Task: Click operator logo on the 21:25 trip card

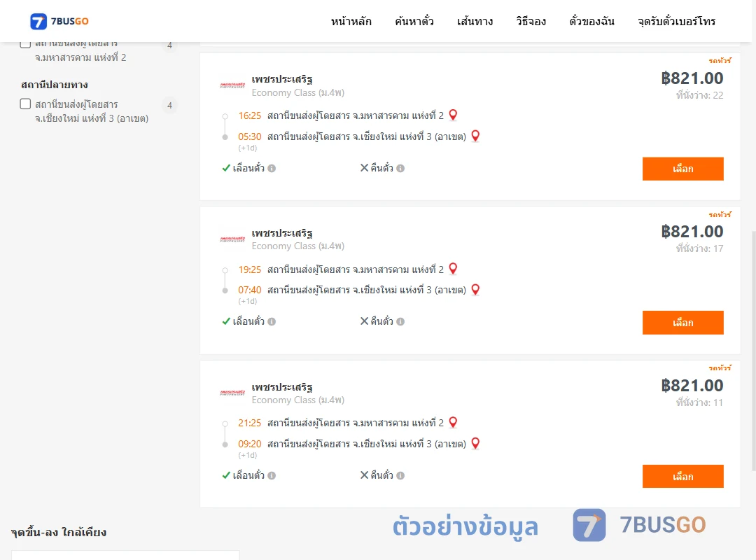Action: (232, 393)
